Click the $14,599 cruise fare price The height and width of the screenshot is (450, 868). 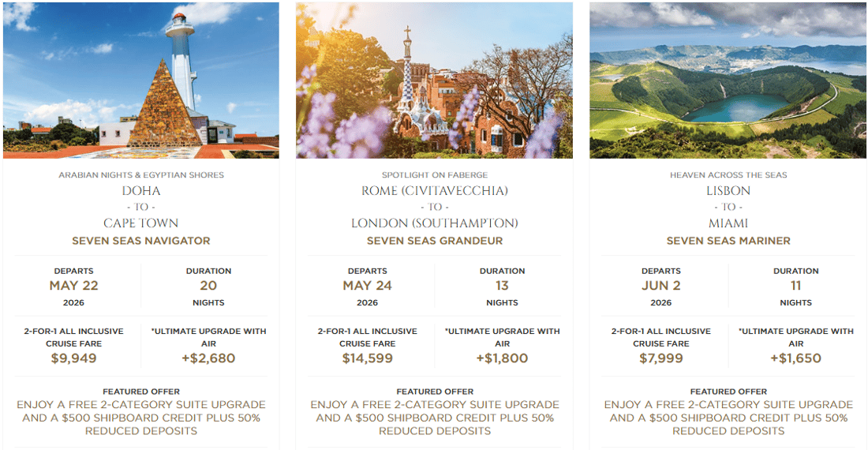click(367, 358)
